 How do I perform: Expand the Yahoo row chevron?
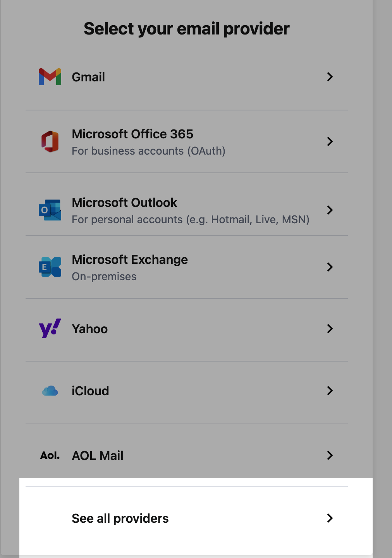pos(330,329)
